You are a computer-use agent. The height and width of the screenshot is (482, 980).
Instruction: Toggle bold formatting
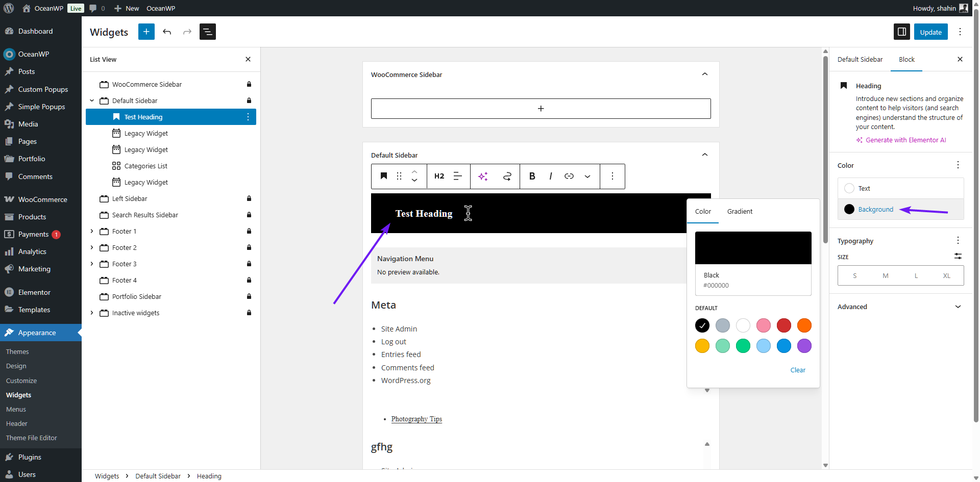[x=532, y=176]
